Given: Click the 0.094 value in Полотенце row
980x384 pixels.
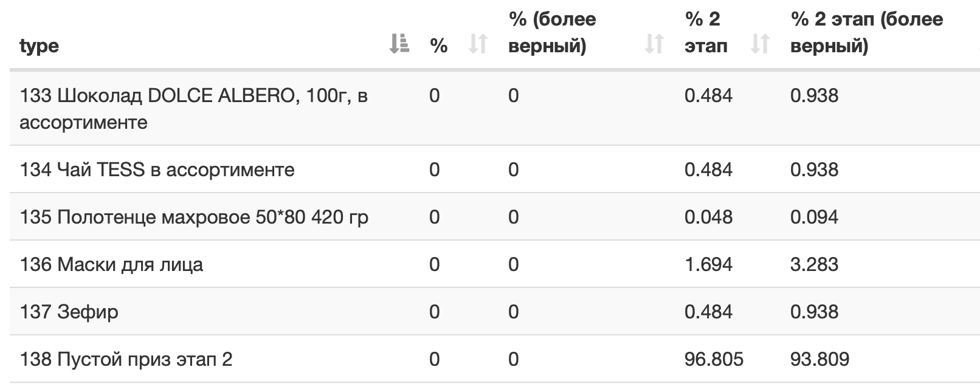Looking at the screenshot, I should coord(814,217).
